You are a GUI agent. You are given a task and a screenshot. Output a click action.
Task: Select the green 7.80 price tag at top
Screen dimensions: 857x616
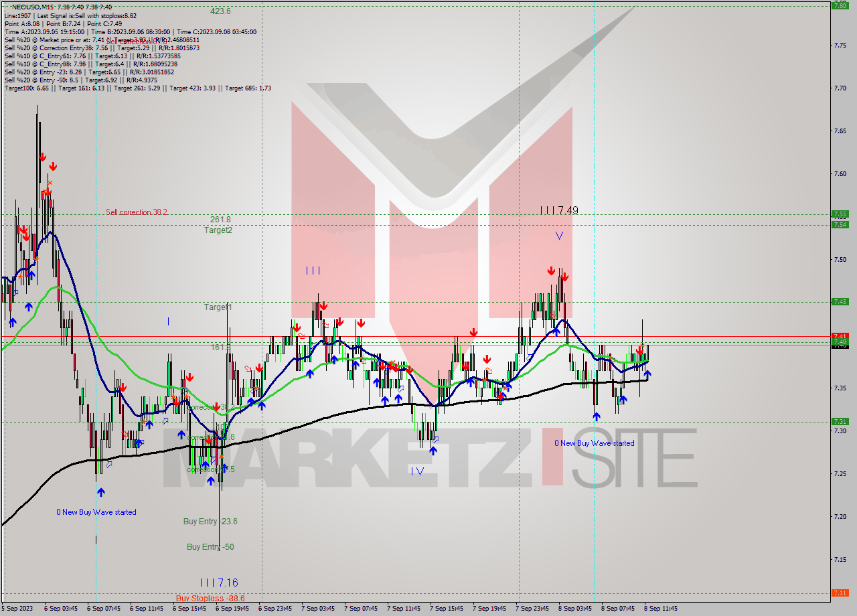pos(840,5)
